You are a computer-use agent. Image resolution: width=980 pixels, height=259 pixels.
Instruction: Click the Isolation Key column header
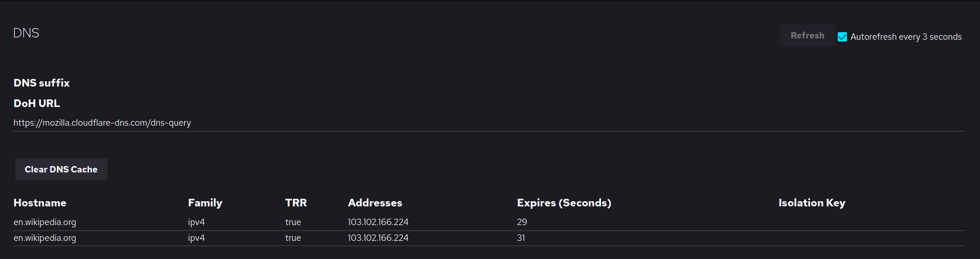811,203
